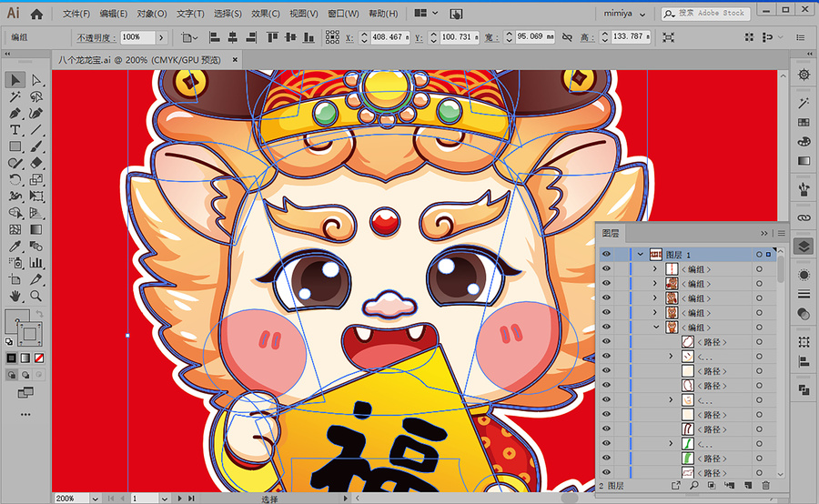Screen dimensions: 819x504
Task: Open the 文件(F) menu
Action: 76,14
